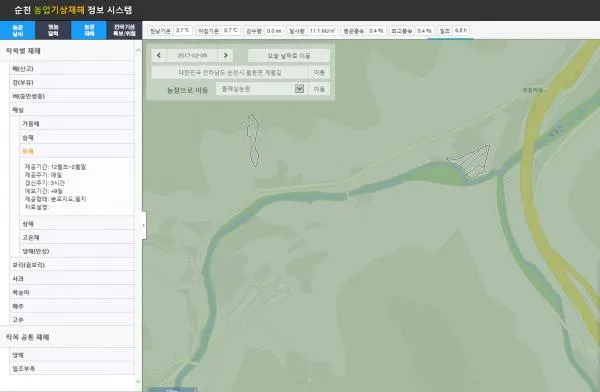Image resolution: width=600 pixels, height=392 pixels.
Task: Expand the 감(부유) crop row
Action: tap(72, 82)
